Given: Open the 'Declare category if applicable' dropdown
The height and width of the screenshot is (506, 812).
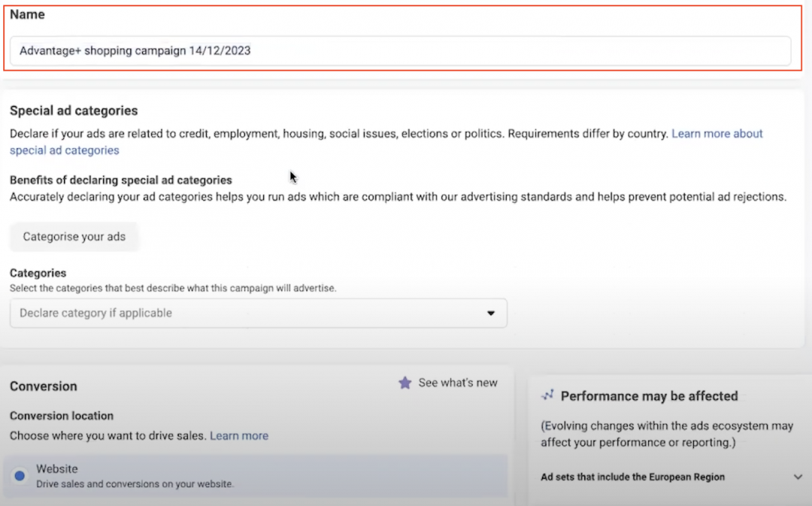Looking at the screenshot, I should tap(259, 313).
